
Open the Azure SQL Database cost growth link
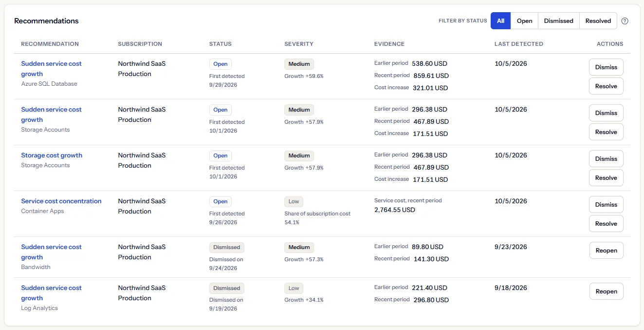pyautogui.click(x=51, y=69)
